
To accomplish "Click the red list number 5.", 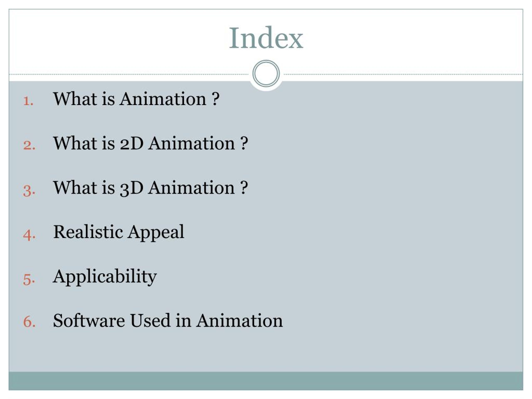I will (29, 280).
